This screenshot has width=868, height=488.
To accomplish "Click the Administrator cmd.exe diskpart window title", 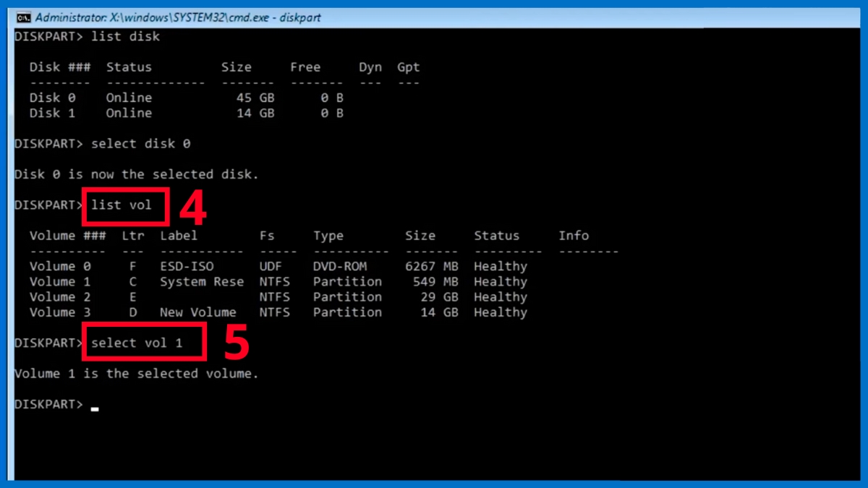I will click(178, 17).
